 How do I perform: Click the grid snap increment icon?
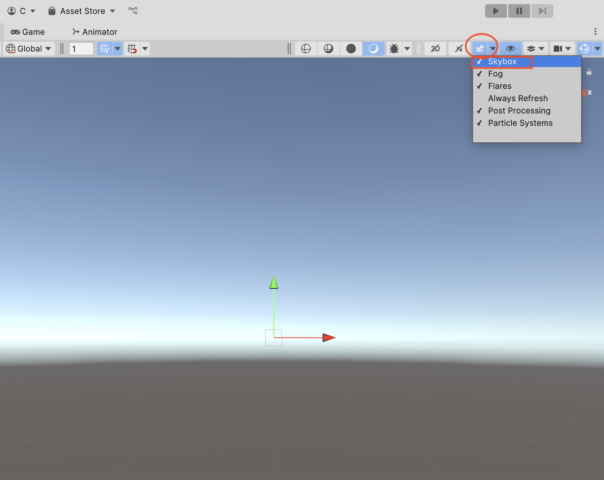[x=132, y=49]
